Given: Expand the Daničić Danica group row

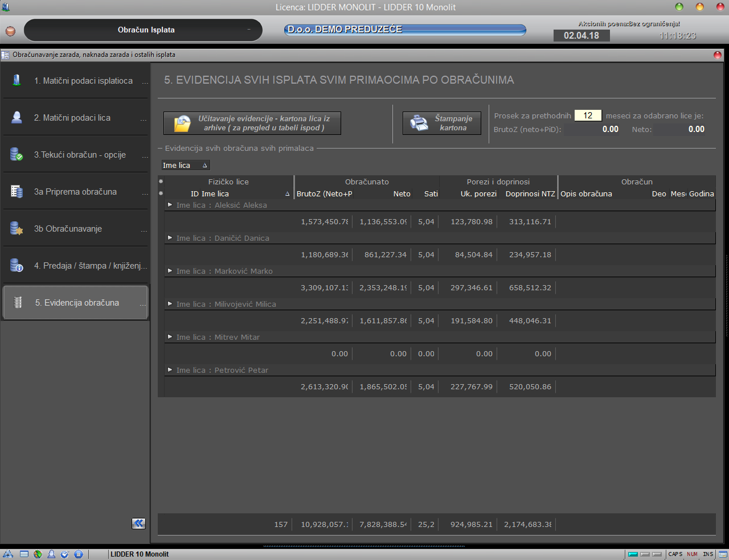Looking at the screenshot, I should (170, 238).
